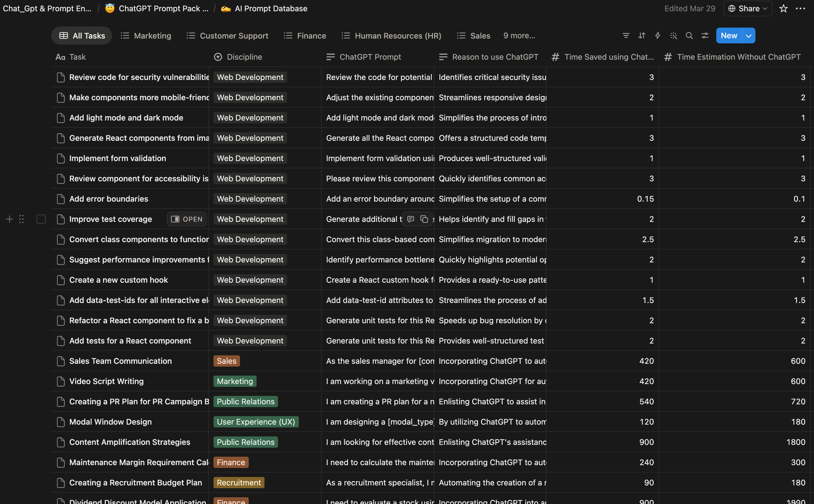Expand the New button dropdown arrow
Screen dimensions: 814x504
pos(749,36)
